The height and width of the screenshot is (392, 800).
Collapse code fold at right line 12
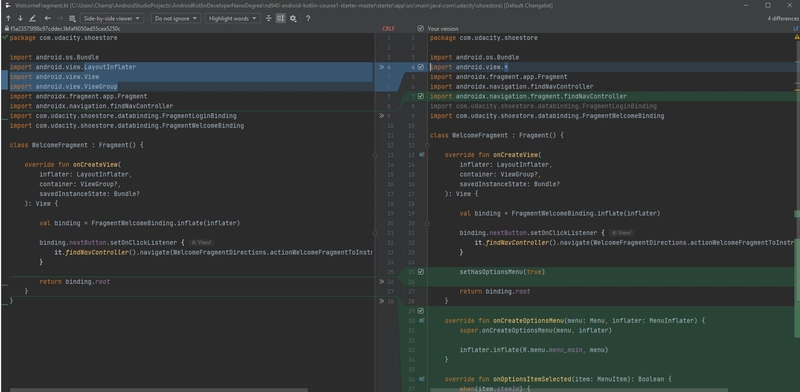pyautogui.click(x=427, y=145)
